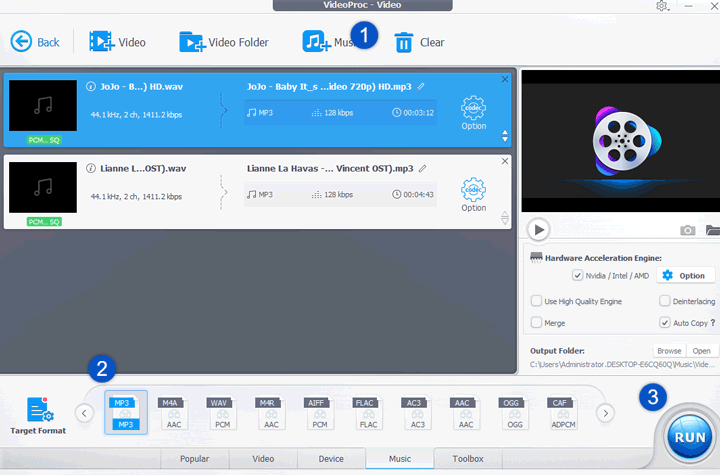Reorder Lianne track using up-down arrows
The width and height of the screenshot is (720, 475).
505,218
